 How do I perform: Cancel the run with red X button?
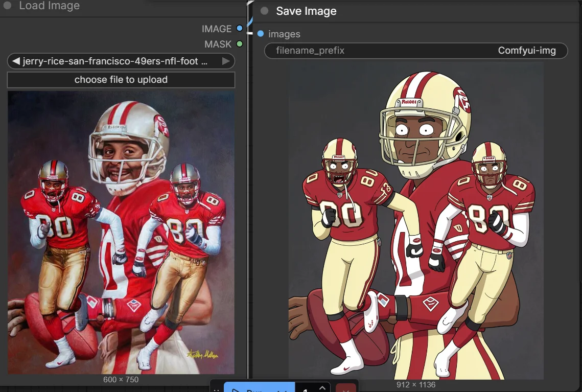coord(346,388)
